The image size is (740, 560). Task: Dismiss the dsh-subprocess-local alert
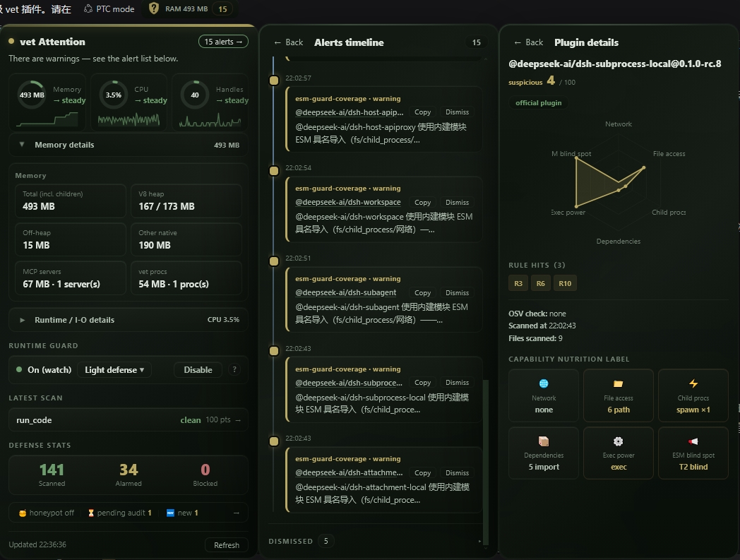tap(458, 383)
